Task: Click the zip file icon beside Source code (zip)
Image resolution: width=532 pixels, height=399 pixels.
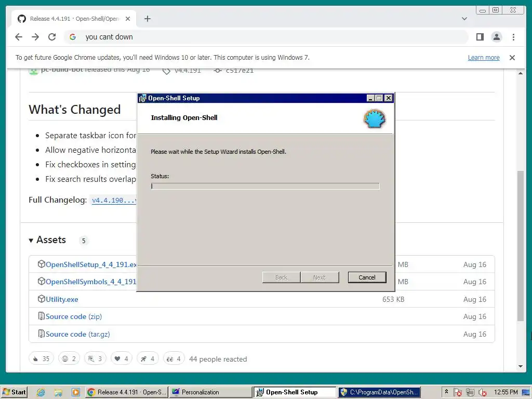Action: tap(41, 316)
